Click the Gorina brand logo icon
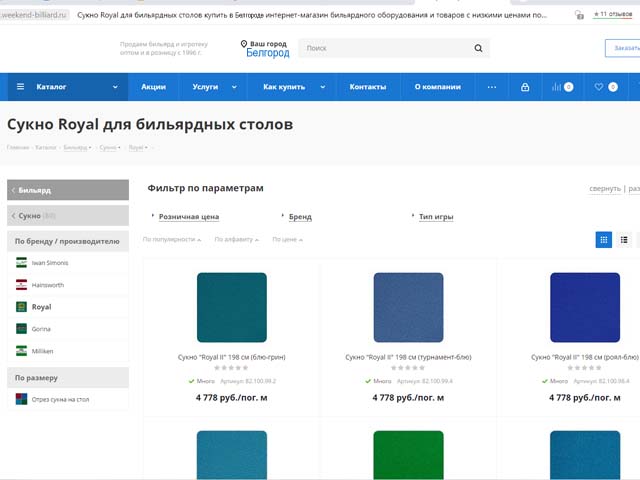This screenshot has height=480, width=640. [x=21, y=329]
